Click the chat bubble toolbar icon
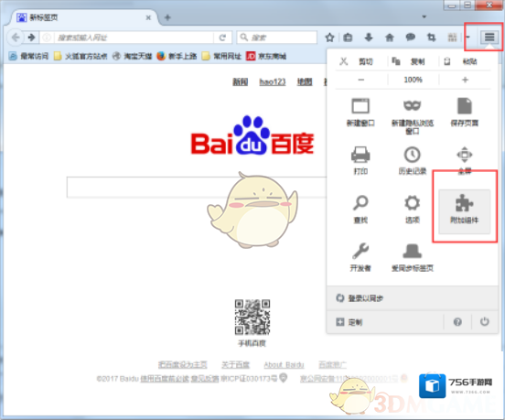 pyautogui.click(x=410, y=38)
